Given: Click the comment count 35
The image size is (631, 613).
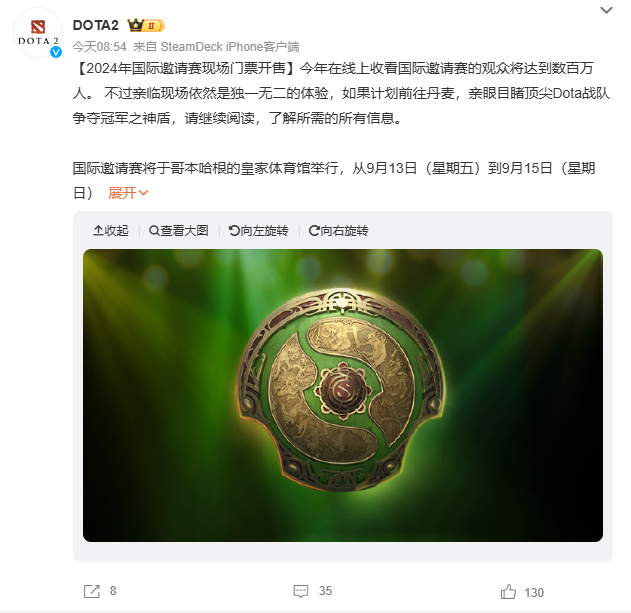Looking at the screenshot, I should 325,591.
